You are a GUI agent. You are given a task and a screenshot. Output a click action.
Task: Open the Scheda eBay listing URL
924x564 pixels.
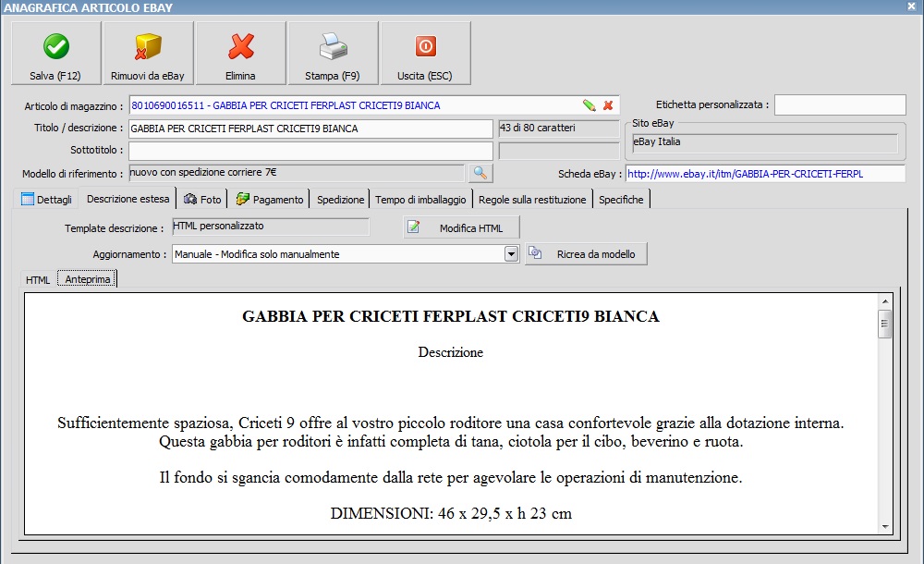pyautogui.click(x=765, y=174)
